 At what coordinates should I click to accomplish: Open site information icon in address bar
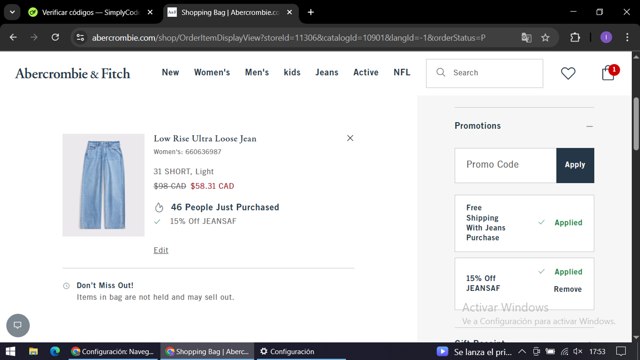[x=80, y=38]
